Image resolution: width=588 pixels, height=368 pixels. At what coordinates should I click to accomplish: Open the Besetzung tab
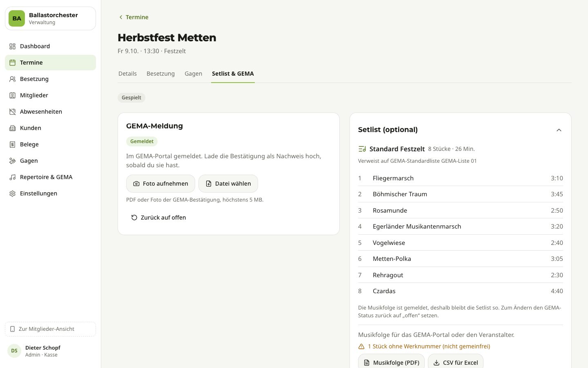point(160,74)
